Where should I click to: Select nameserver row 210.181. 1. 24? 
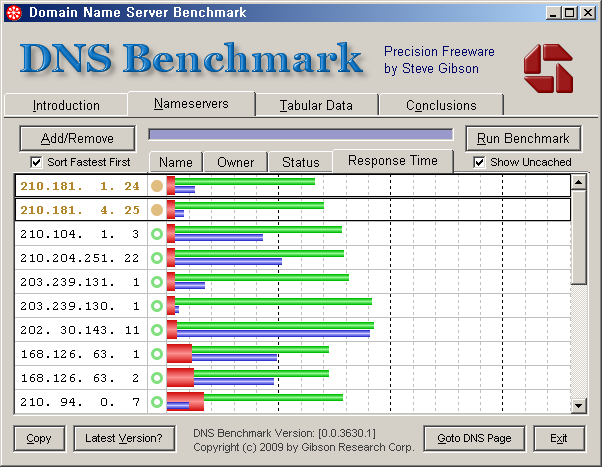pos(293,186)
